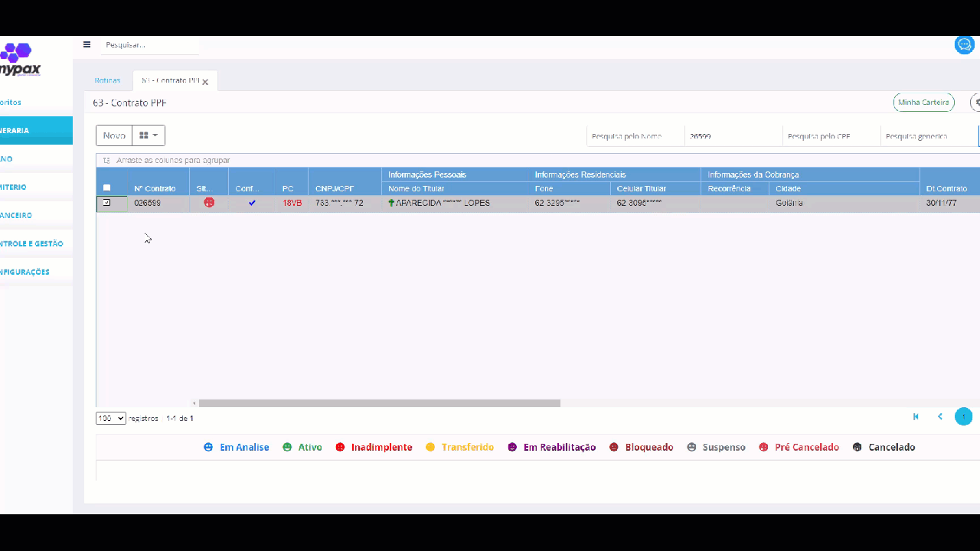Click the Pesquisa generica field
Image resolution: width=980 pixels, height=551 pixels.
929,136
